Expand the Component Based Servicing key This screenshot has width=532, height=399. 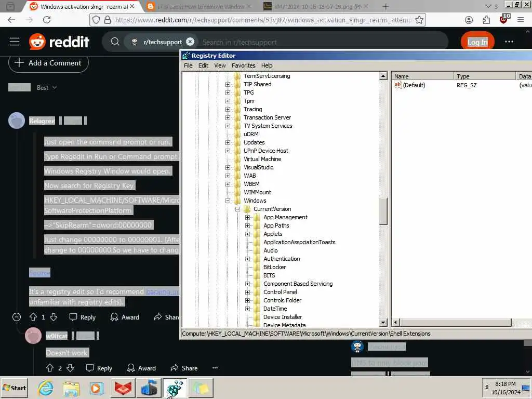click(x=247, y=284)
